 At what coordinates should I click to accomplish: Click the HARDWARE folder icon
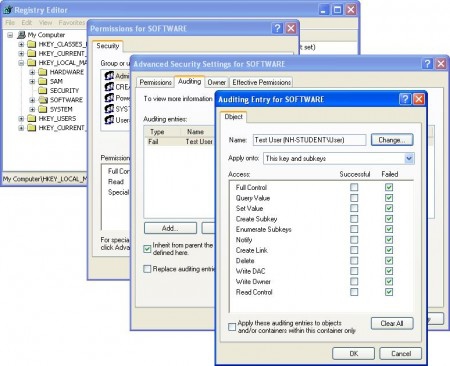(43, 72)
